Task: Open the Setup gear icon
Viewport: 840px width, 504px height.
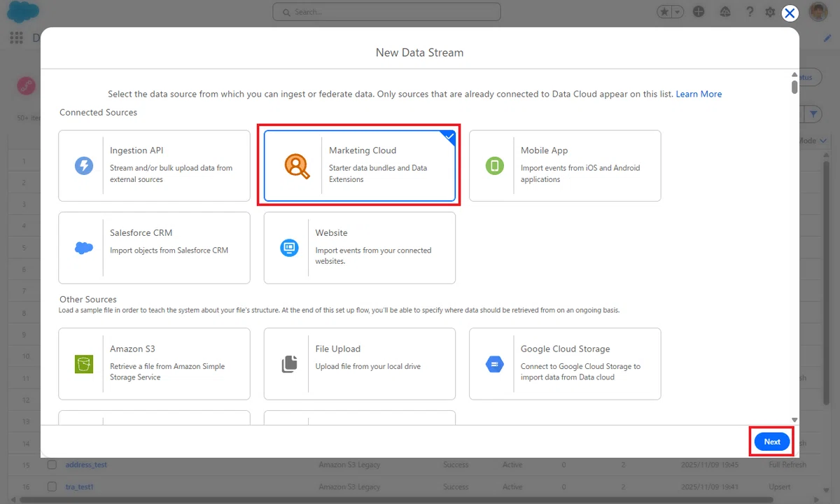Action: tap(770, 12)
